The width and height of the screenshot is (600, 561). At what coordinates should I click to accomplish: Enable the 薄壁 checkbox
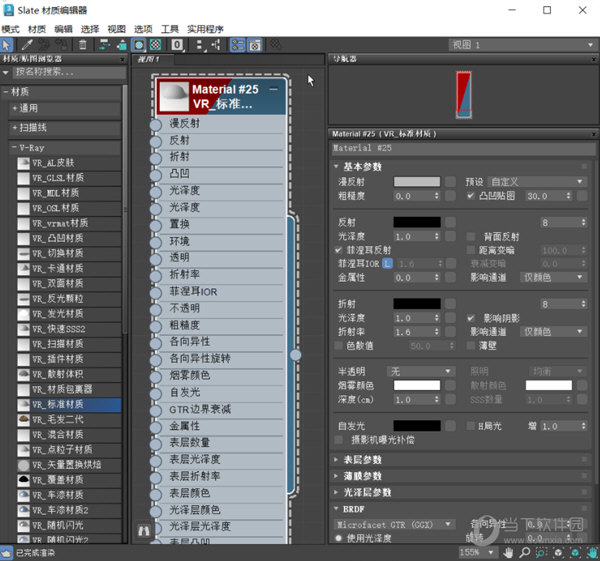(471, 346)
